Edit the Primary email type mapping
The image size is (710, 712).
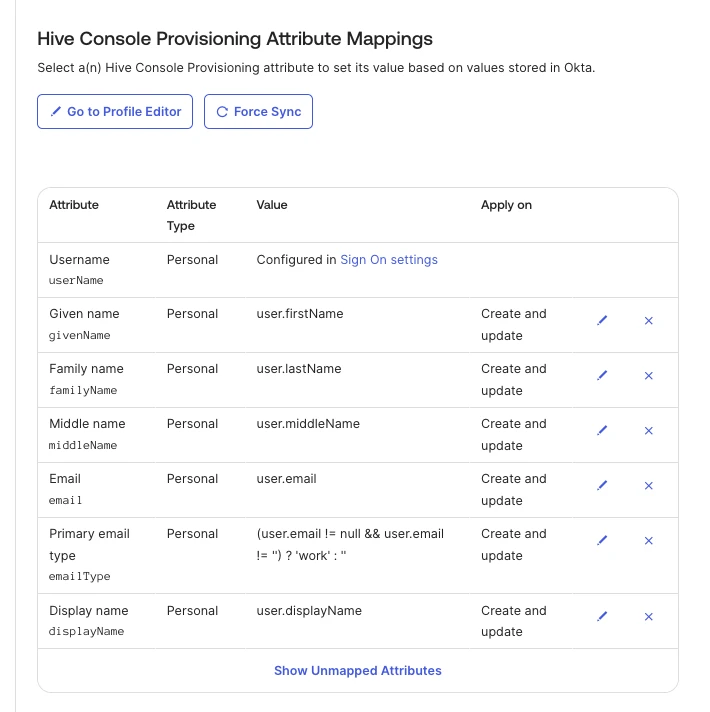[x=602, y=540]
